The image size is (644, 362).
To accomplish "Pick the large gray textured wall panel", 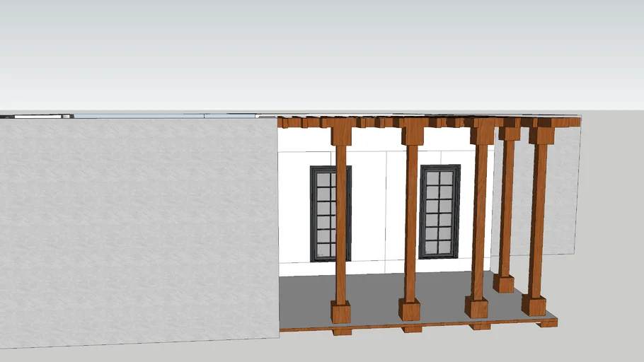I will [139, 233].
